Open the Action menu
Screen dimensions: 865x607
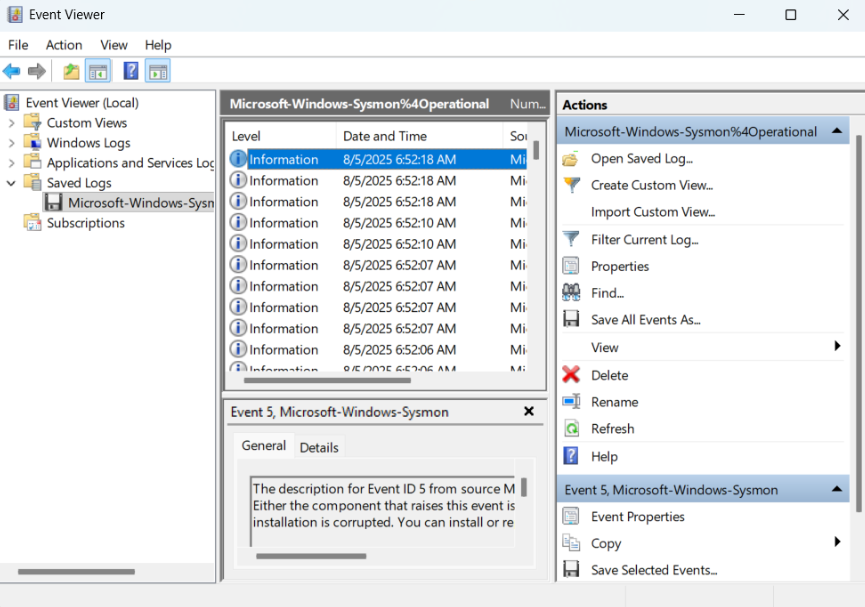[x=64, y=45]
